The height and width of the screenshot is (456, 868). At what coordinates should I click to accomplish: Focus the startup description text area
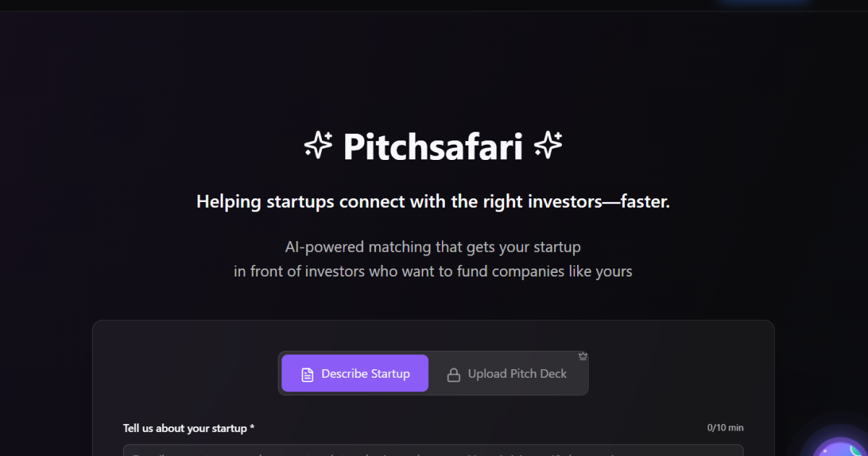click(x=433, y=450)
